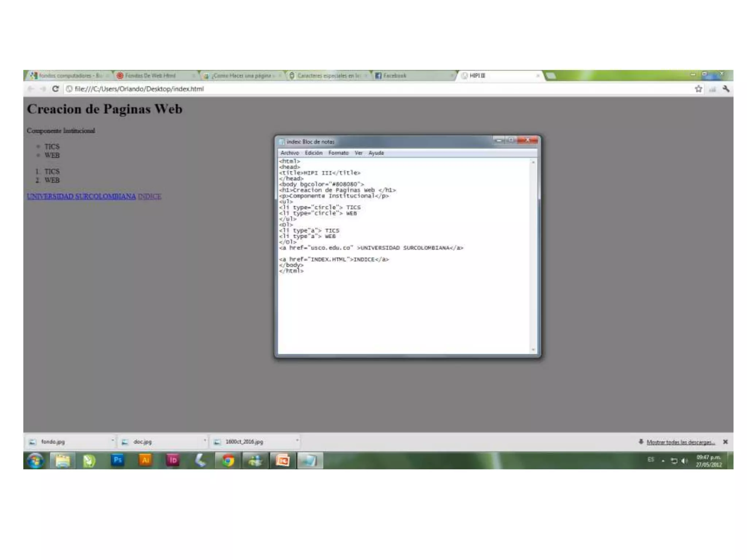The image size is (747, 560).
Task: Switch to the Como Hacer una pagina tab
Action: point(241,75)
